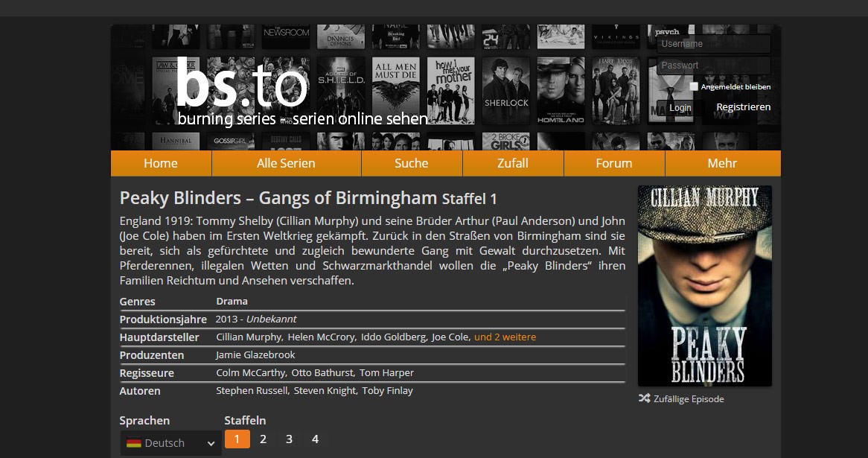Click the Drama genre text

pos(232,302)
